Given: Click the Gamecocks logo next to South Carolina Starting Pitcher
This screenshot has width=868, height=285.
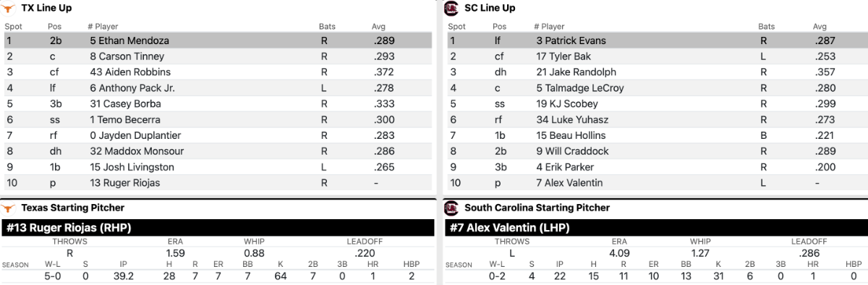Looking at the screenshot, I should (x=451, y=208).
